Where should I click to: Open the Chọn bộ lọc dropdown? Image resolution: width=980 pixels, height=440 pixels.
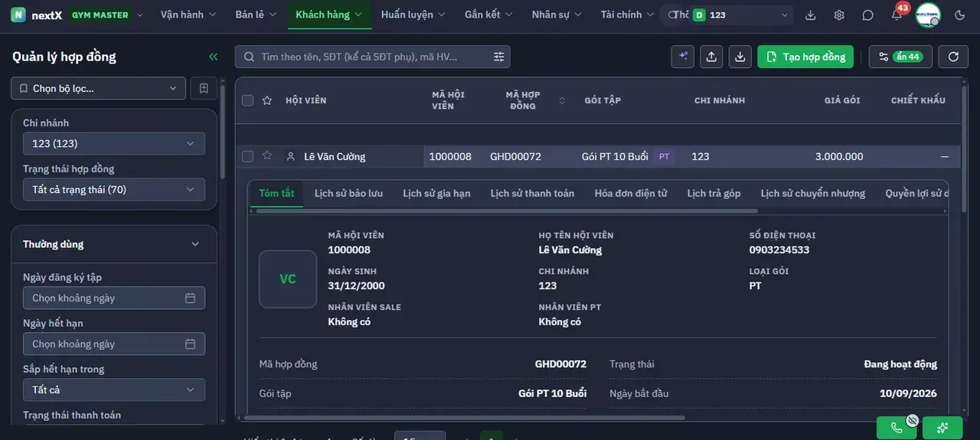pos(98,88)
